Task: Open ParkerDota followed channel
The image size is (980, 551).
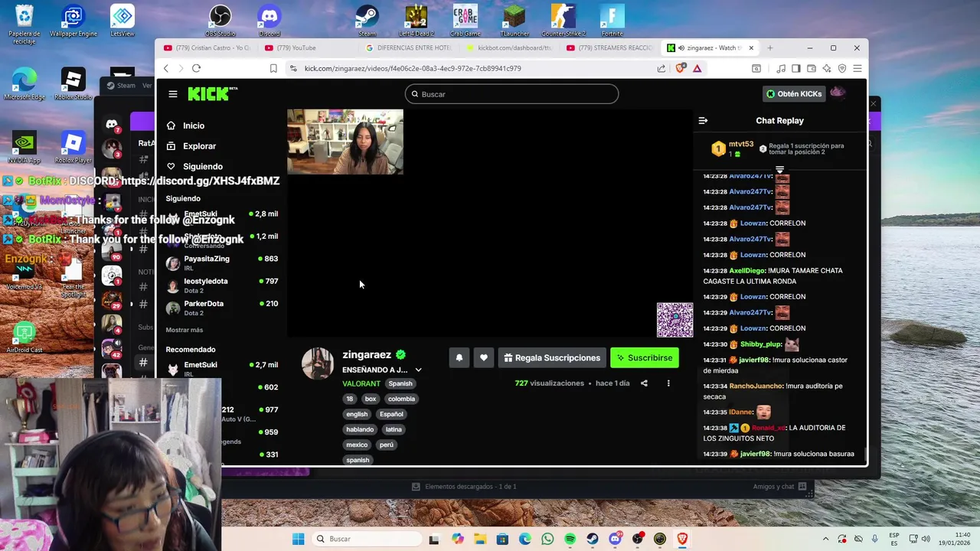Action: (x=222, y=308)
